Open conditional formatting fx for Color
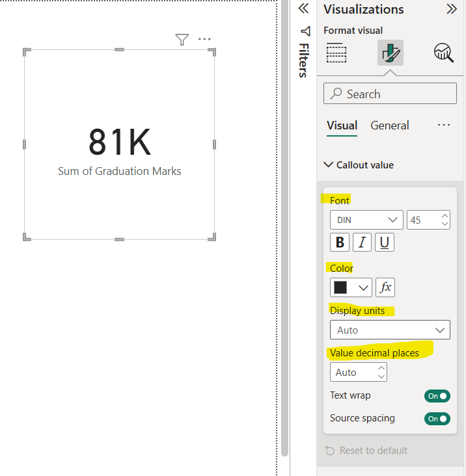 tap(385, 287)
